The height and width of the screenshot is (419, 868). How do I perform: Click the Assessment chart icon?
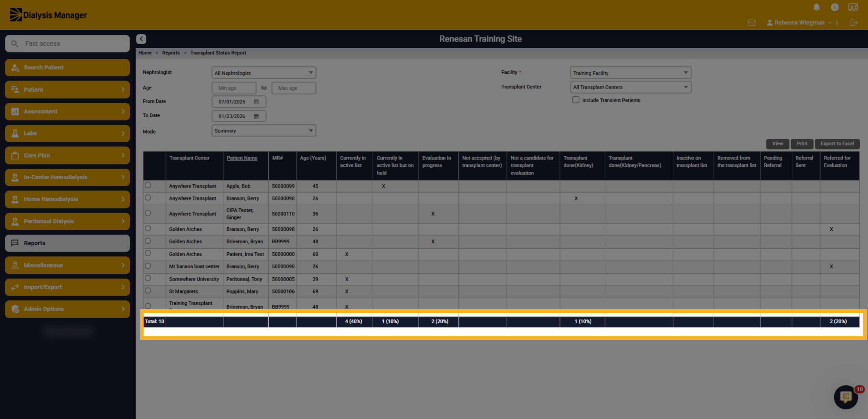tap(15, 112)
